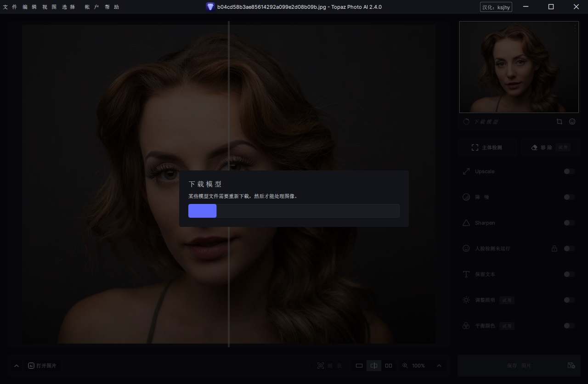Screen dimensions: 588x384
Task: Toggle the 平衡颜色 color balance switch
Action: 569,326
